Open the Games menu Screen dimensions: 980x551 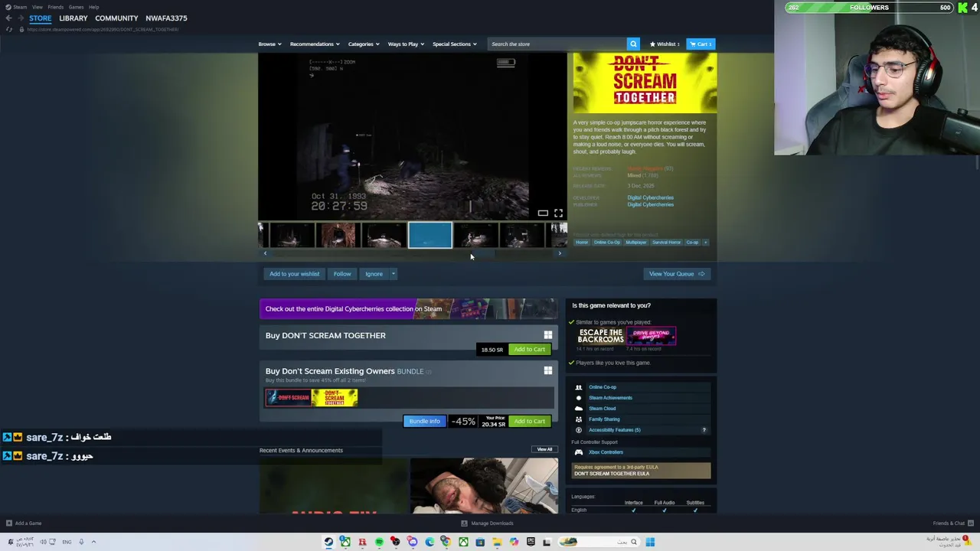tap(76, 7)
